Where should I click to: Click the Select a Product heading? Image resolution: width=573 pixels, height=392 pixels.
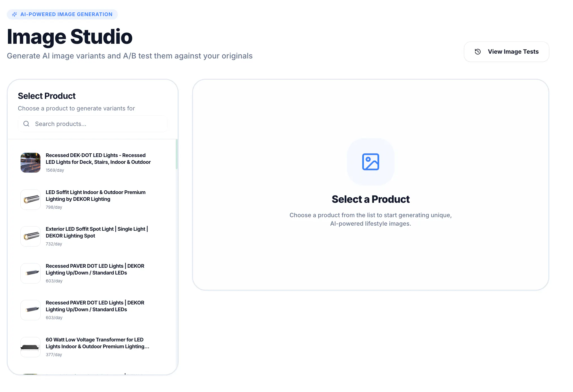(x=370, y=199)
